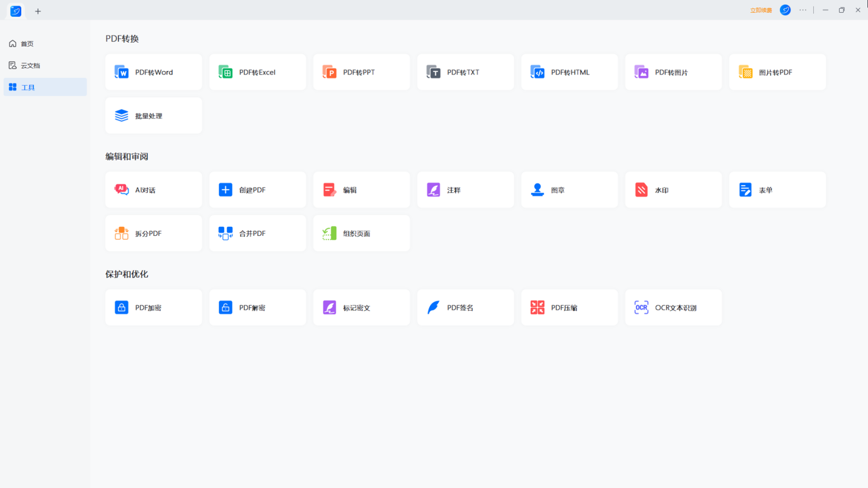Image resolution: width=868 pixels, height=488 pixels.
Task: Open the PDF转图片 tool
Action: [674, 72]
